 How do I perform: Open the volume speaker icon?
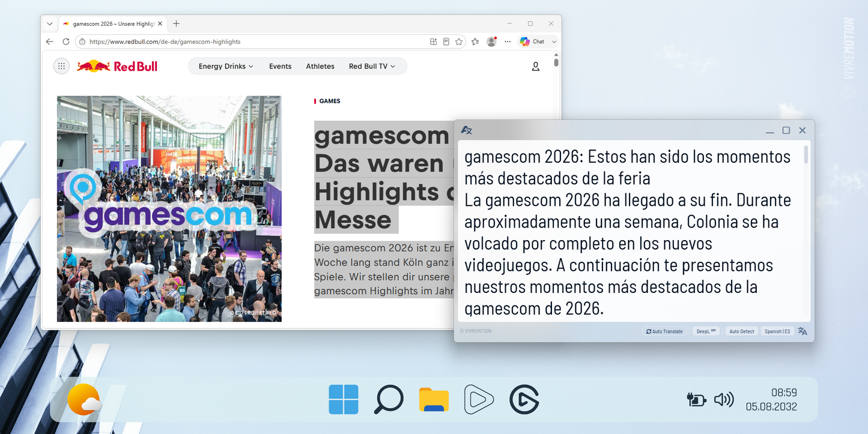click(x=724, y=400)
